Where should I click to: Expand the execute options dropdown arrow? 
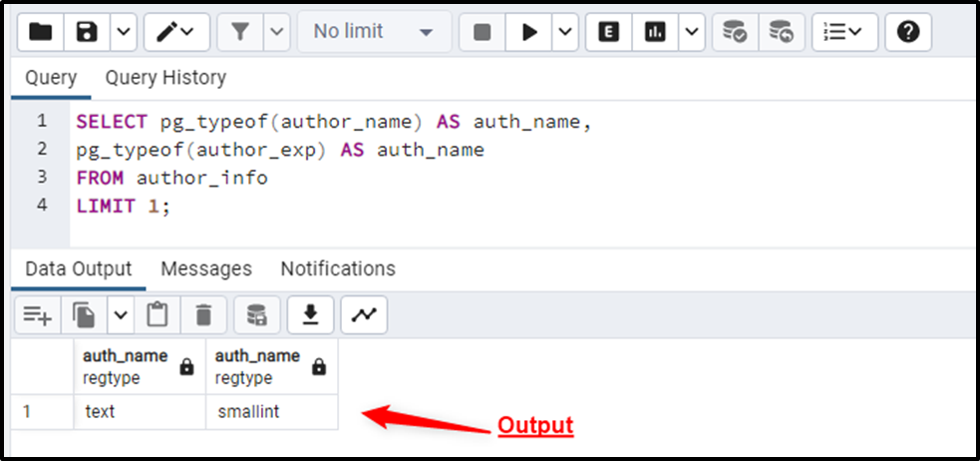point(565,32)
